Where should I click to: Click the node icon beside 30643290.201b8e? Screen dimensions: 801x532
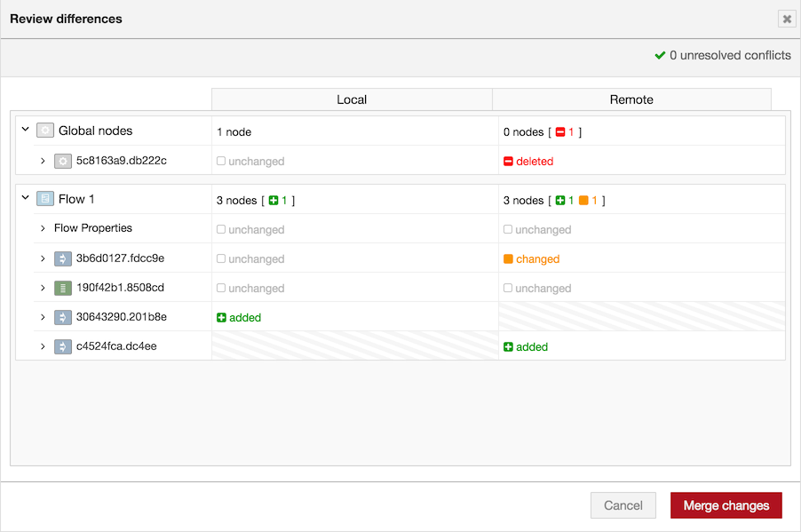tap(63, 317)
